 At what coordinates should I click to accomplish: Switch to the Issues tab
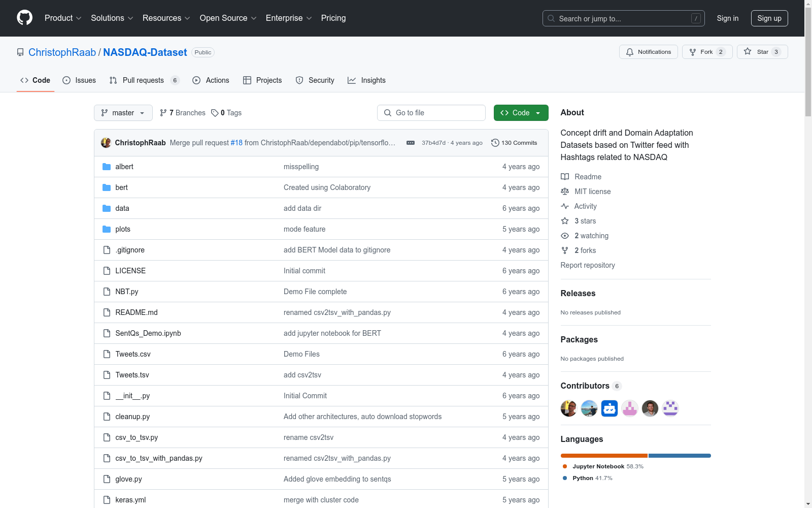coord(79,80)
